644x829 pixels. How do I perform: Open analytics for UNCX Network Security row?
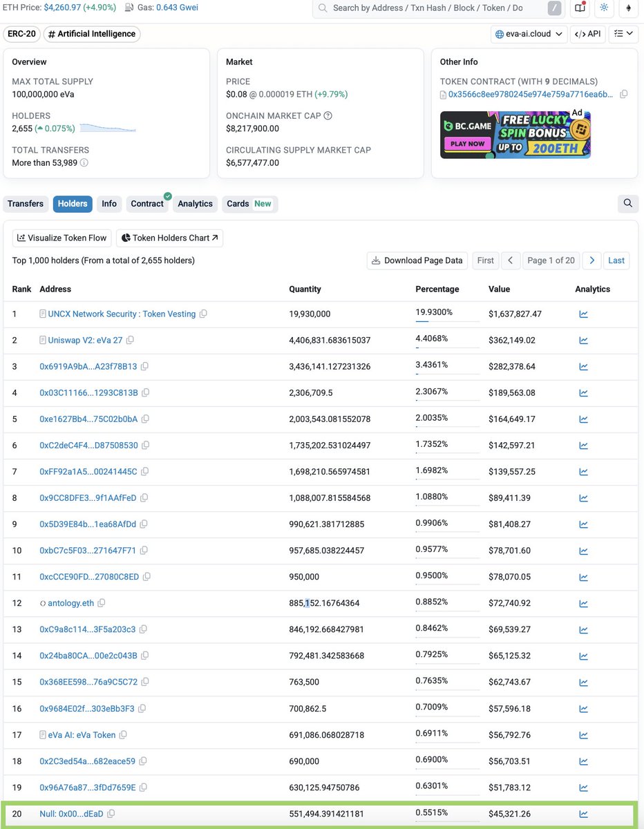click(583, 314)
